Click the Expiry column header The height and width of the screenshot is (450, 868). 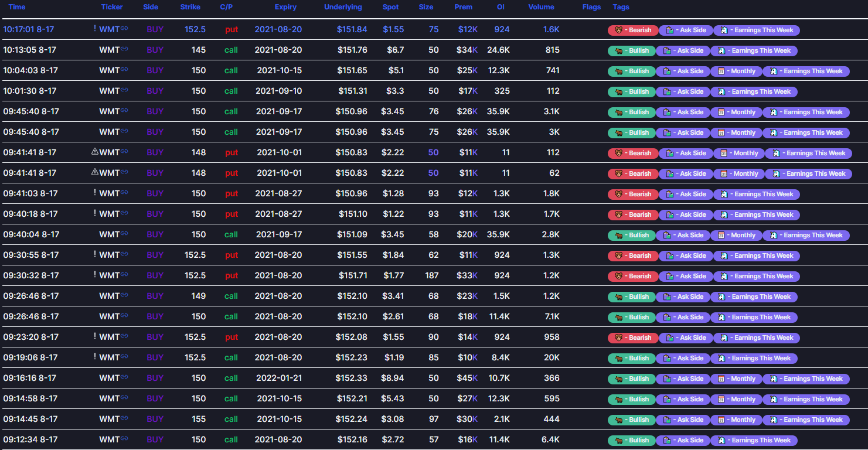(285, 7)
